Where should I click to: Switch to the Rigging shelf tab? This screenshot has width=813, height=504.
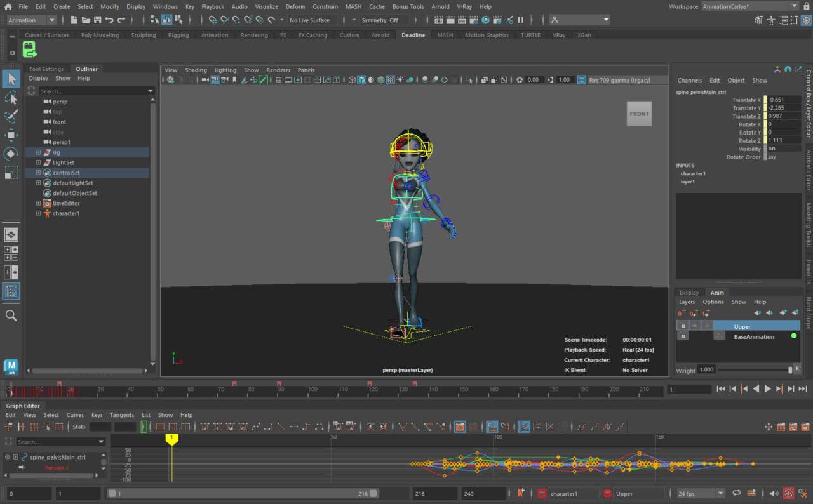point(178,35)
